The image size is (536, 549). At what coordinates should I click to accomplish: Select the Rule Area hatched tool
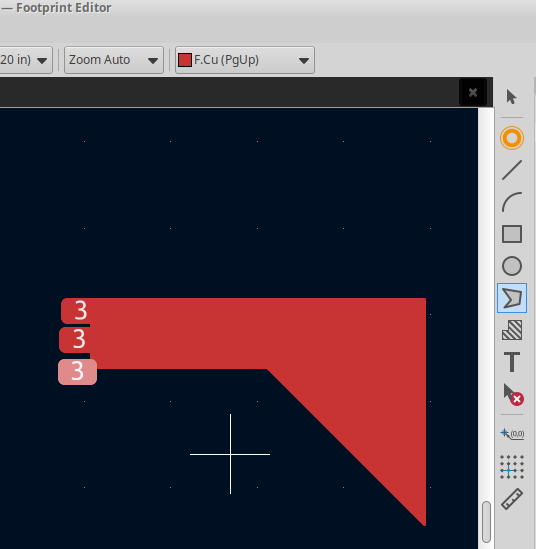(x=512, y=330)
